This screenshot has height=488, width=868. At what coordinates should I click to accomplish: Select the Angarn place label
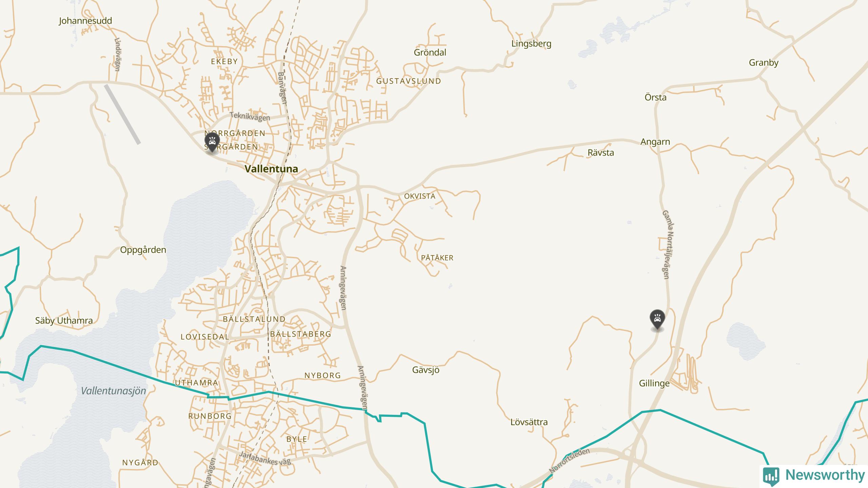pos(655,142)
